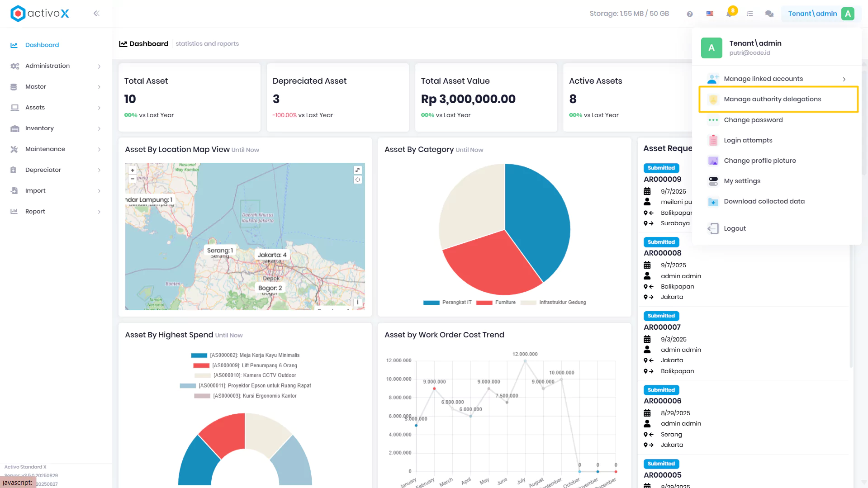Image resolution: width=868 pixels, height=488 pixels.
Task: Zoom in on the location map
Action: click(133, 171)
